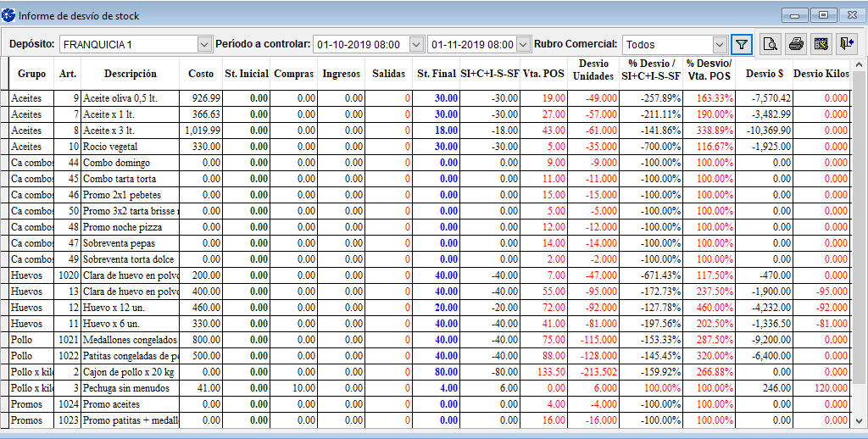Image resolution: width=868 pixels, height=439 pixels.
Task: Expand the start date 01-10-2019 picker
Action: (415, 44)
